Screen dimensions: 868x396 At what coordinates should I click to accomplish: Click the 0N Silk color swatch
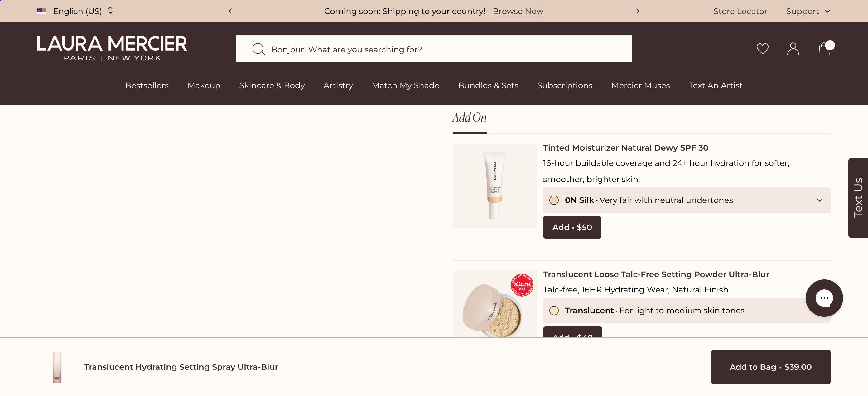pyautogui.click(x=554, y=200)
